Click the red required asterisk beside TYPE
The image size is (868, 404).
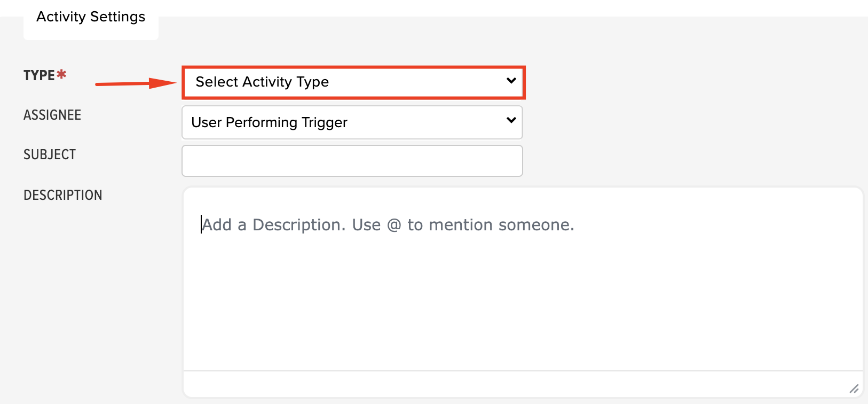coord(62,74)
